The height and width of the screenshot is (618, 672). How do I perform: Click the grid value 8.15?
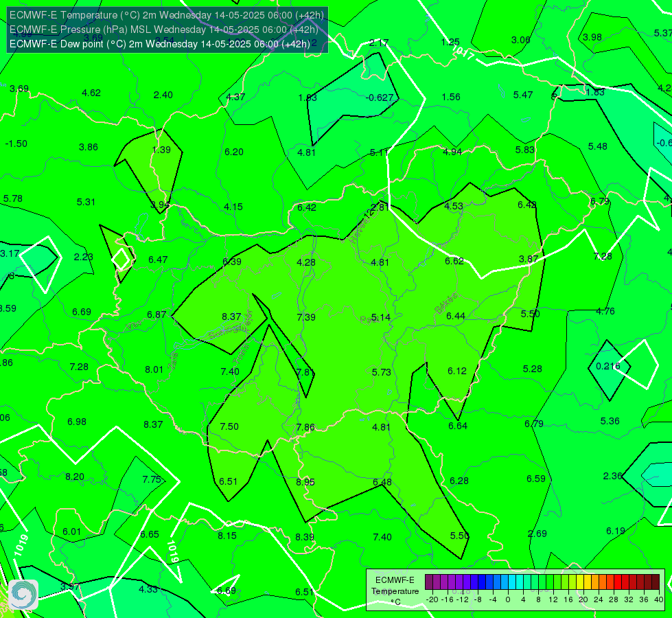click(227, 536)
